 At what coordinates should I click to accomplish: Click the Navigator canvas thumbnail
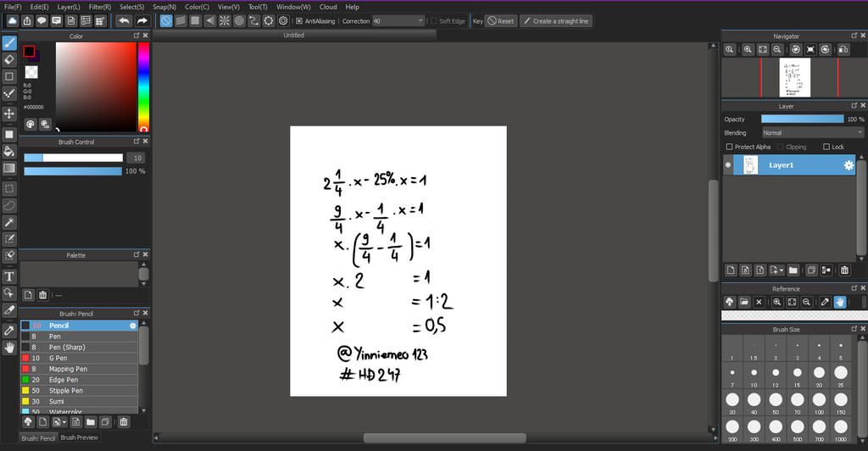[795, 77]
